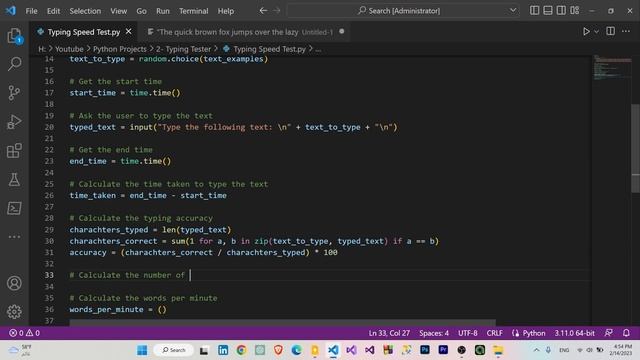Open the File menu
Screen dimensions: 640x360
tap(31, 11)
